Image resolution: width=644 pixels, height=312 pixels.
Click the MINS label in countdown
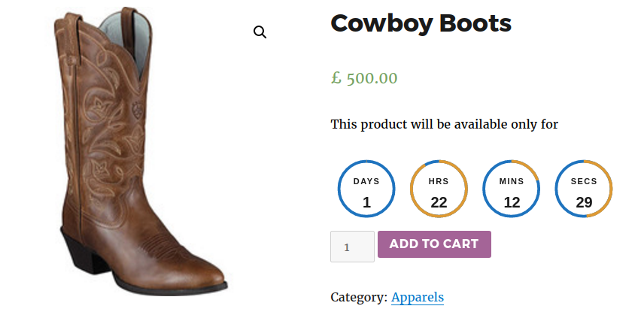[512, 181]
